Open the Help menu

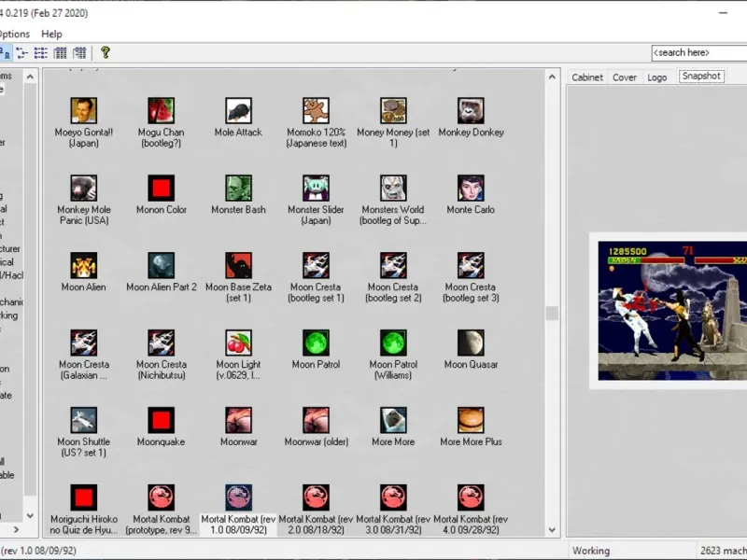51,35
